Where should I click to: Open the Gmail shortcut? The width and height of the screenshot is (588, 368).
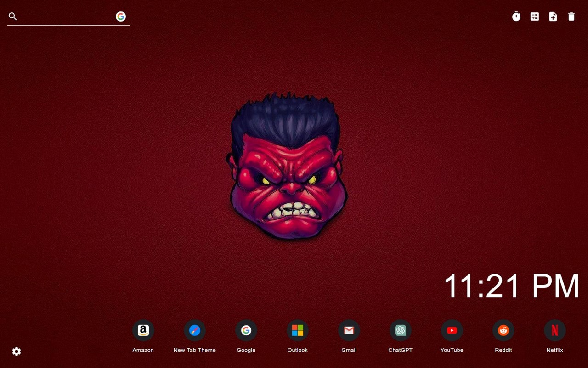coord(349,330)
